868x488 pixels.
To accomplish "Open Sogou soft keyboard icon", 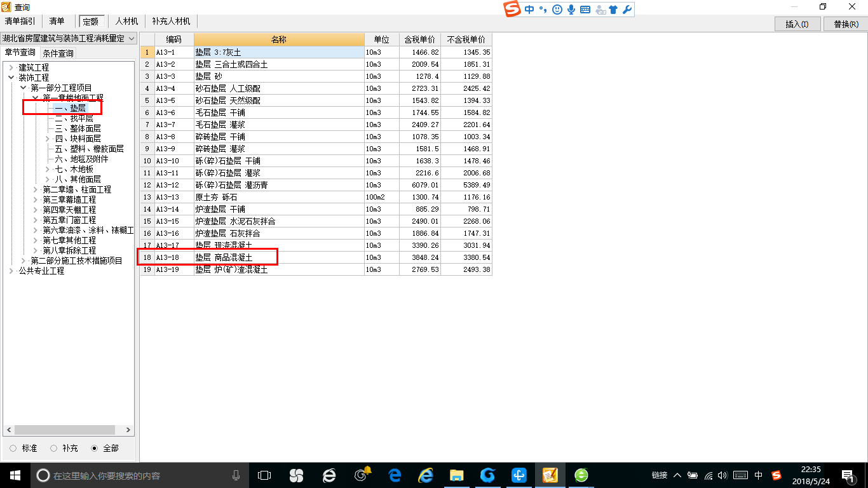I will point(585,10).
